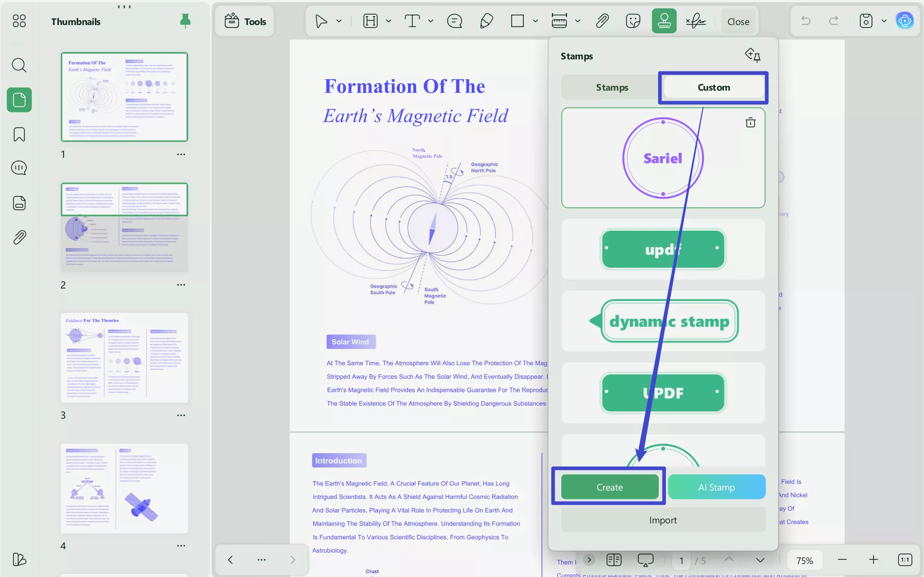Screen dimensions: 924x577
Task: Open page 3 thumbnail in Thumbnails panel
Action: (124, 358)
